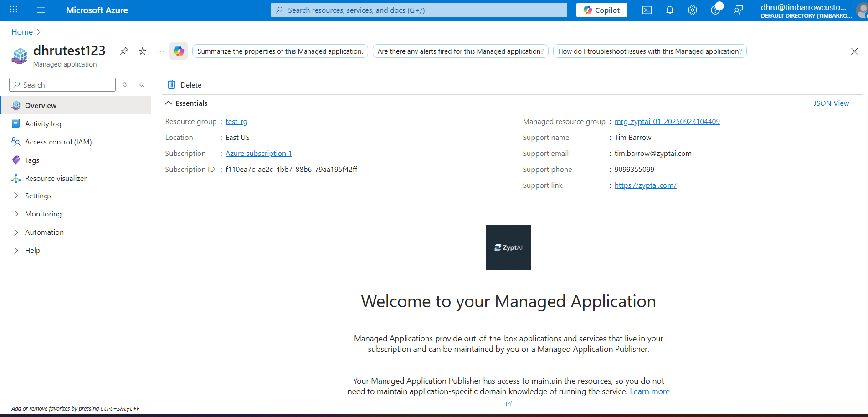
Task: Click the Microsoft Azure brand title
Action: point(97,10)
